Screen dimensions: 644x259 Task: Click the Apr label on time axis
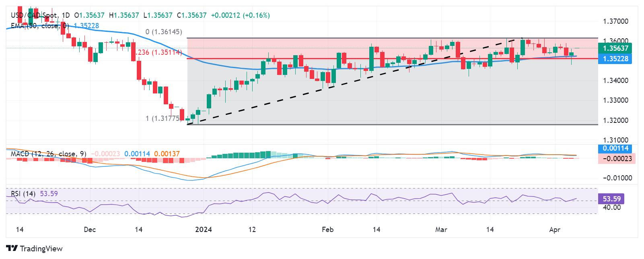[x=555, y=230]
